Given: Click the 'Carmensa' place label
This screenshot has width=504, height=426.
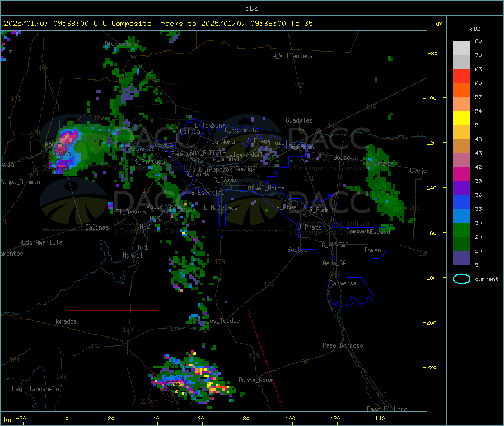Looking at the screenshot, I should pyautogui.click(x=343, y=283).
